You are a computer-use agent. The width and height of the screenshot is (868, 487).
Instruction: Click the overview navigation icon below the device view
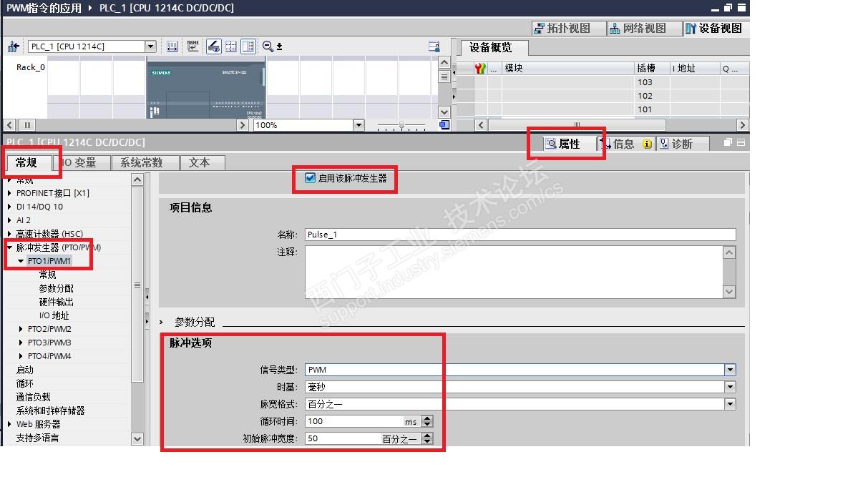click(x=444, y=125)
